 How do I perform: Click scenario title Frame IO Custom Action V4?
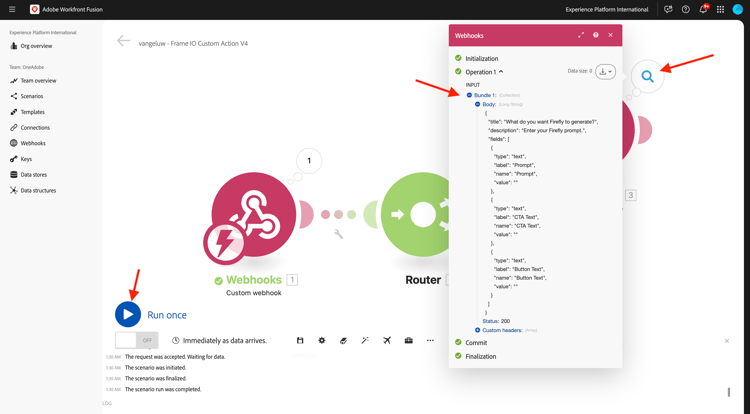(193, 43)
